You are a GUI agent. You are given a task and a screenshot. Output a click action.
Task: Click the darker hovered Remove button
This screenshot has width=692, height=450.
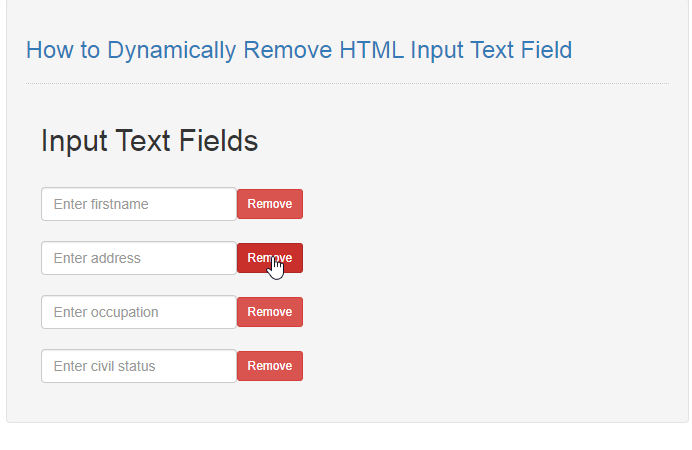coord(270,258)
